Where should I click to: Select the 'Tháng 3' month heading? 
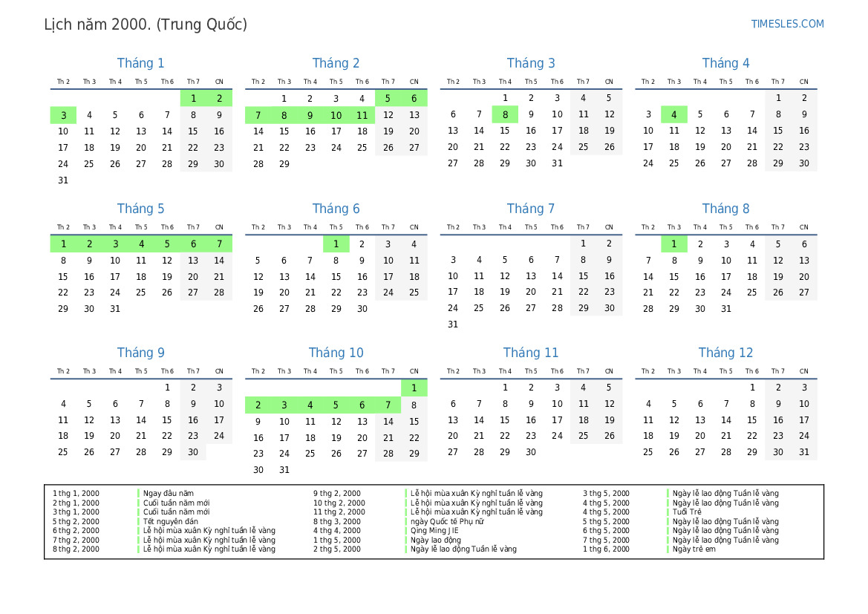[x=531, y=63]
